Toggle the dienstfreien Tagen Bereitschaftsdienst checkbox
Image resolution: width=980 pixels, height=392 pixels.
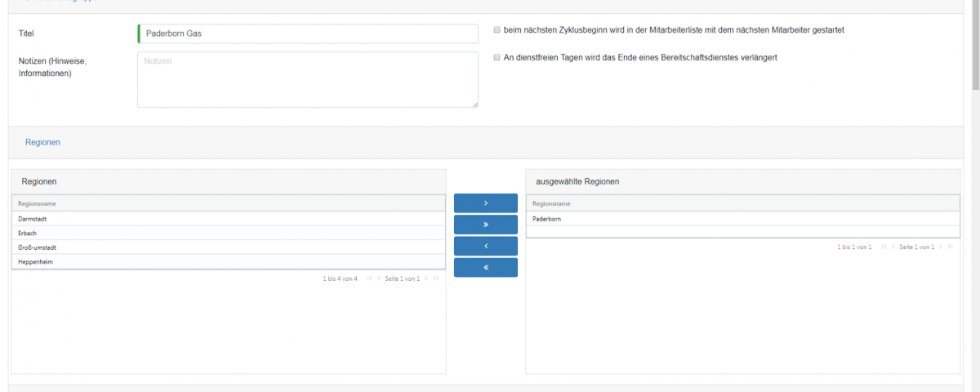[497, 58]
